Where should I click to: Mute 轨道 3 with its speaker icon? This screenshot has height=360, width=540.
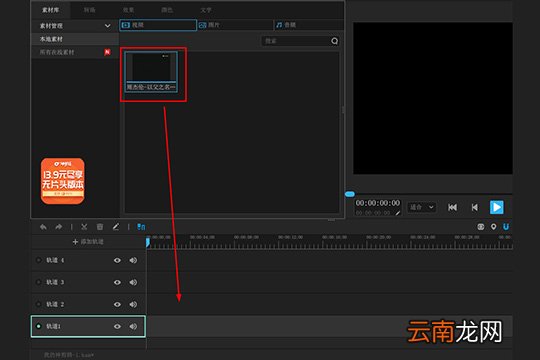point(133,282)
